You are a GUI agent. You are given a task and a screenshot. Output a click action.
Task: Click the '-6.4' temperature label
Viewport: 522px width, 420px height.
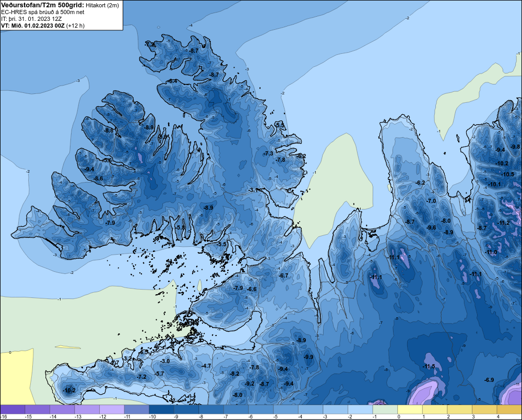pyautogui.click(x=172, y=81)
